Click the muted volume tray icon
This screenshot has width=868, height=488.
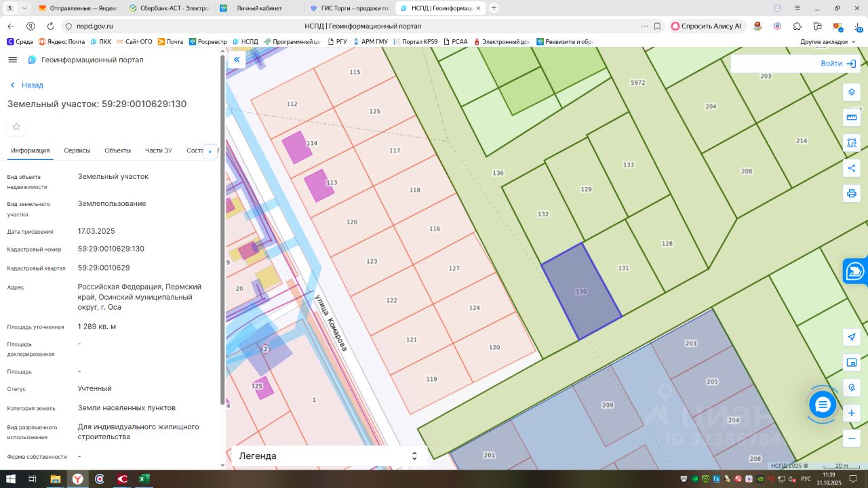coord(792,479)
